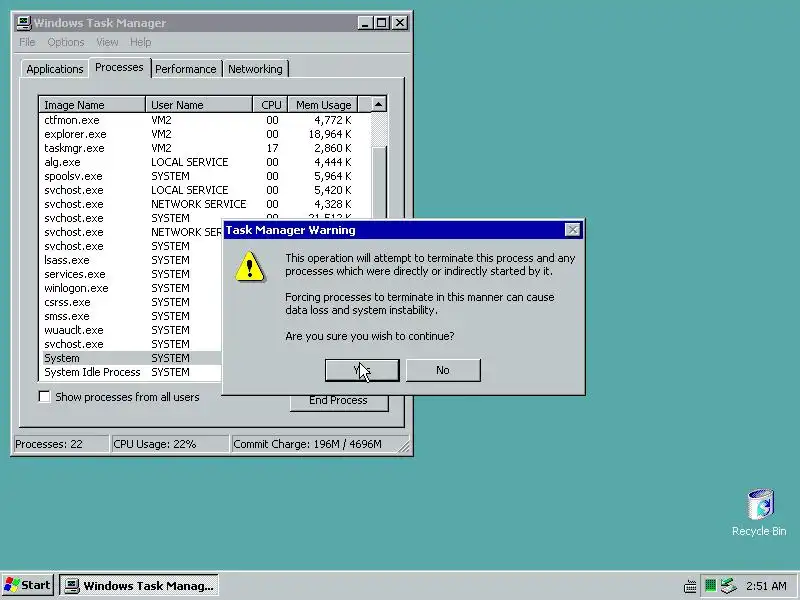The height and width of the screenshot is (600, 800).
Task: Select the spoolsv.exe process
Action: (205, 176)
